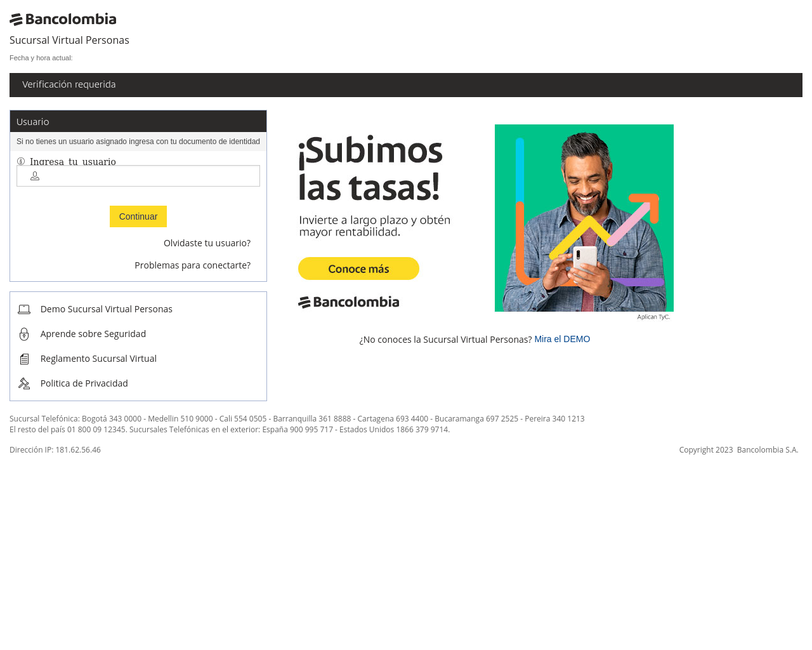Click the '¿No conoces la Sucursal Virtual Personas?' text
The width and height of the screenshot is (812, 650).
pyautogui.click(x=445, y=340)
